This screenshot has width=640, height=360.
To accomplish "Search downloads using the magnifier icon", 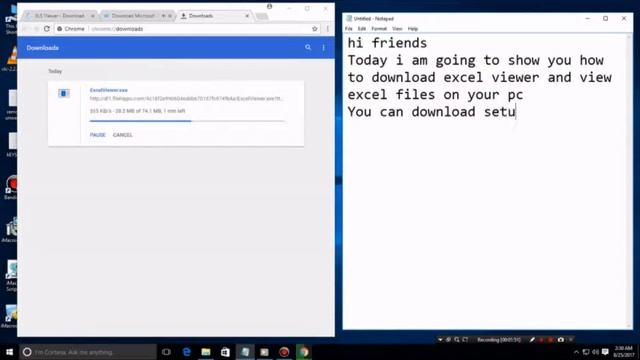I will [308, 48].
